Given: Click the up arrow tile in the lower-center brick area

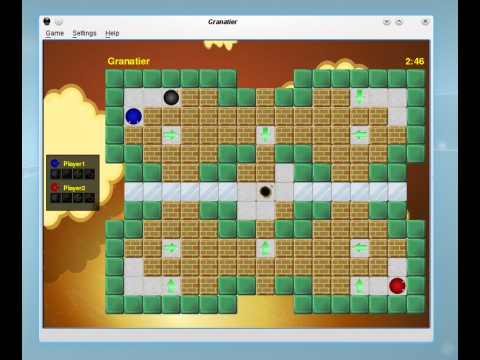Looking at the screenshot, I should pos(265,248).
